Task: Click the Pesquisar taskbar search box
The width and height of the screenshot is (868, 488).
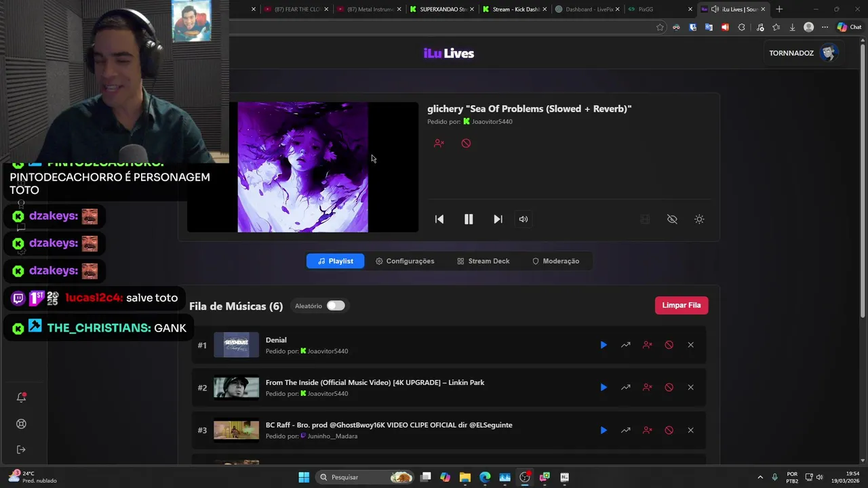Action: (366, 477)
